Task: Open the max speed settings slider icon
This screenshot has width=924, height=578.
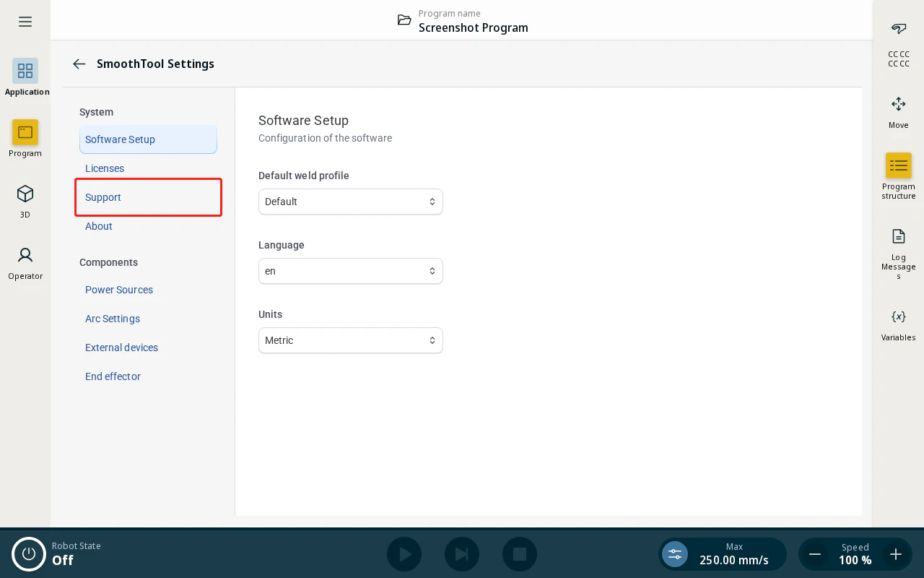Action: pyautogui.click(x=675, y=554)
